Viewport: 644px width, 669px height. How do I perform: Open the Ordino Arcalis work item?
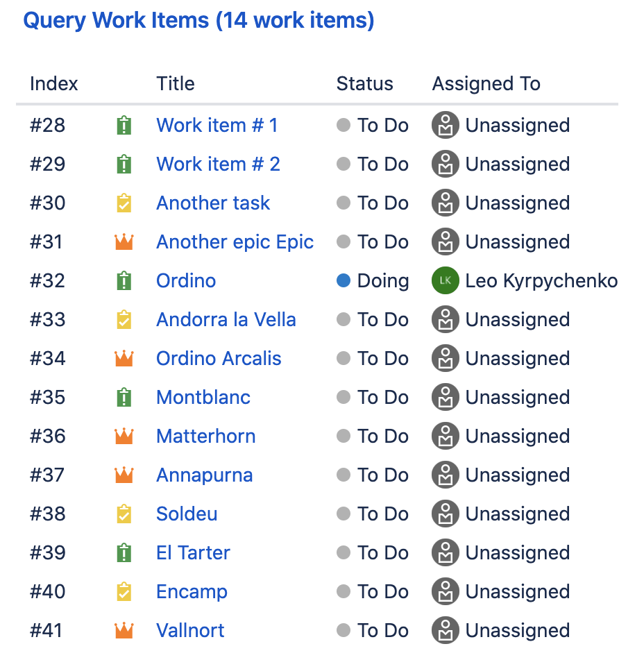coord(219,359)
